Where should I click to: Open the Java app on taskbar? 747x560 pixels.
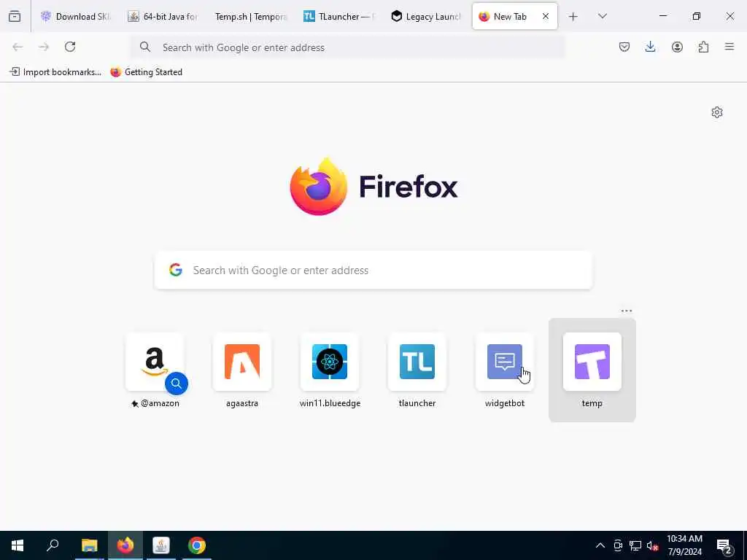(x=161, y=545)
